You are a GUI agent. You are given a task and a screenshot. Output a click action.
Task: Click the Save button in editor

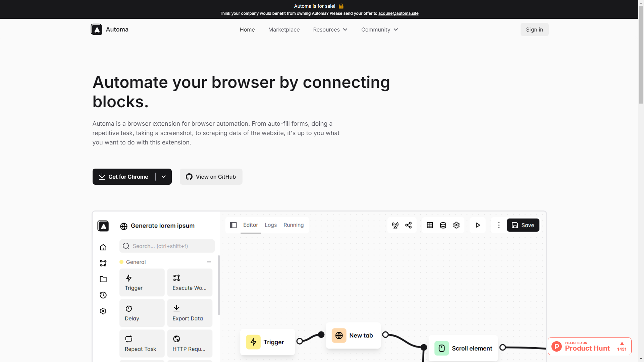(523, 225)
